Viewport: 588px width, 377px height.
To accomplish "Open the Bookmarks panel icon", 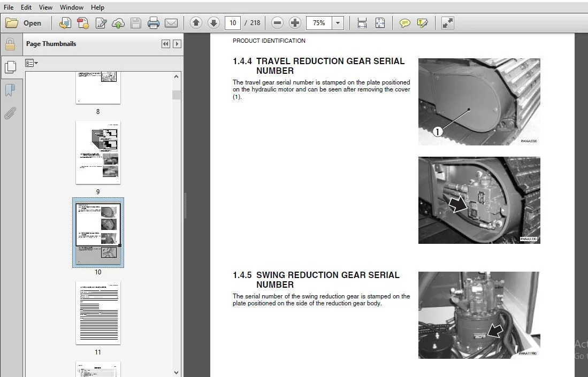I will point(10,90).
